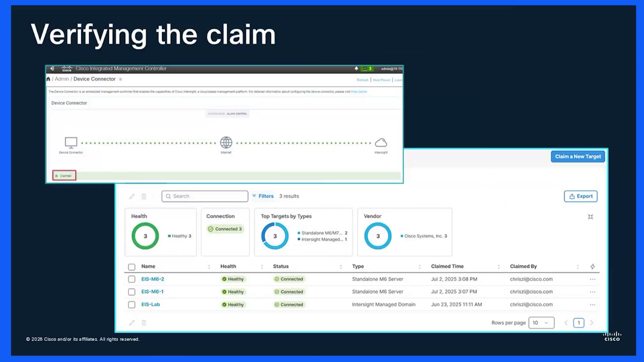
Task: Click the bottom trash delete icon
Action: 144,323
